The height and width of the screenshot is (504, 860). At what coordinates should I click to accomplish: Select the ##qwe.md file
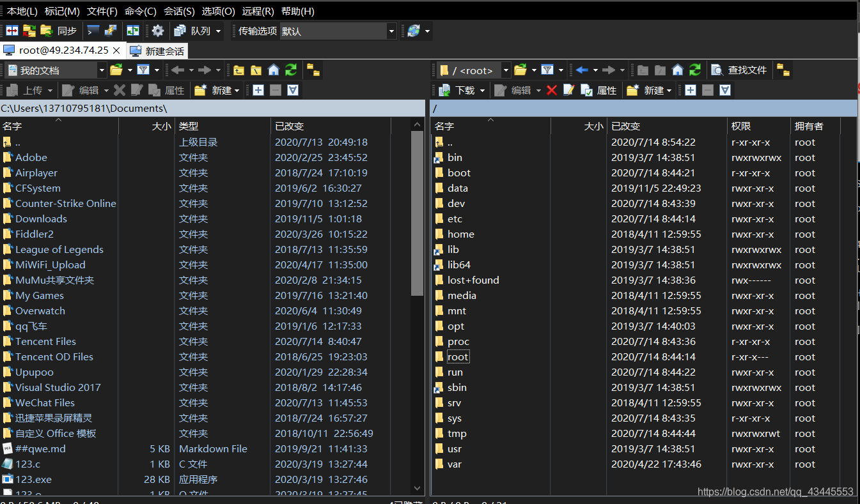[x=40, y=449]
